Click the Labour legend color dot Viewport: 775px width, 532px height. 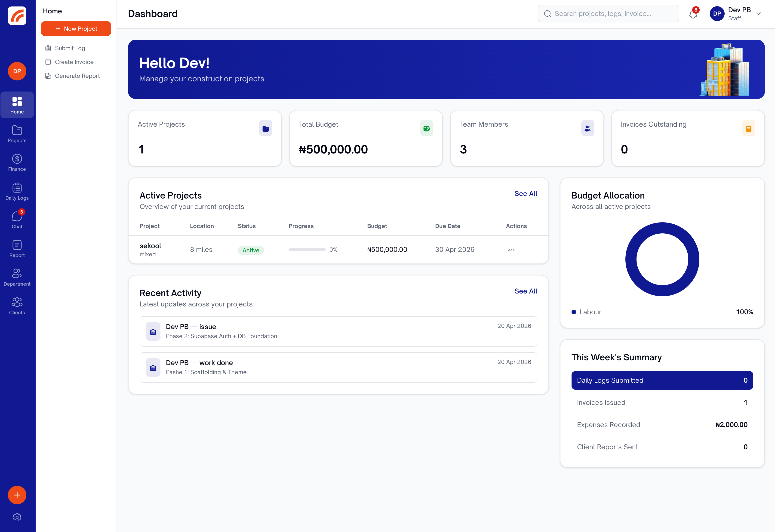[574, 312]
